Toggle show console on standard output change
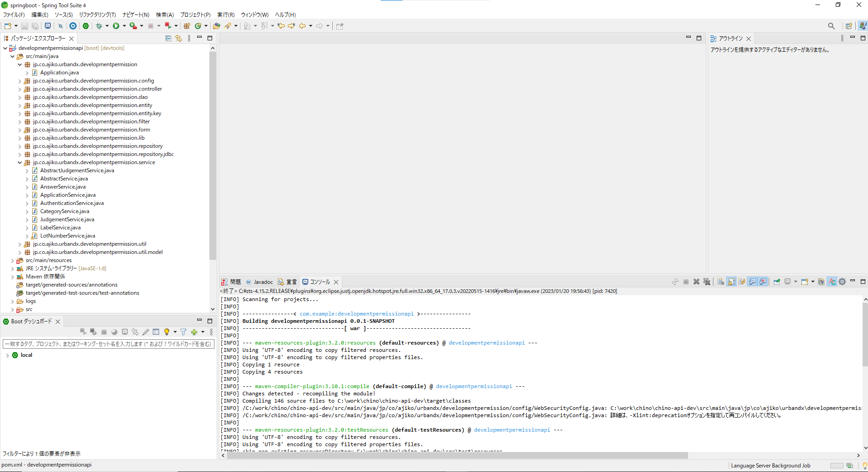This screenshot has width=868, height=472. pyautogui.click(x=753, y=282)
